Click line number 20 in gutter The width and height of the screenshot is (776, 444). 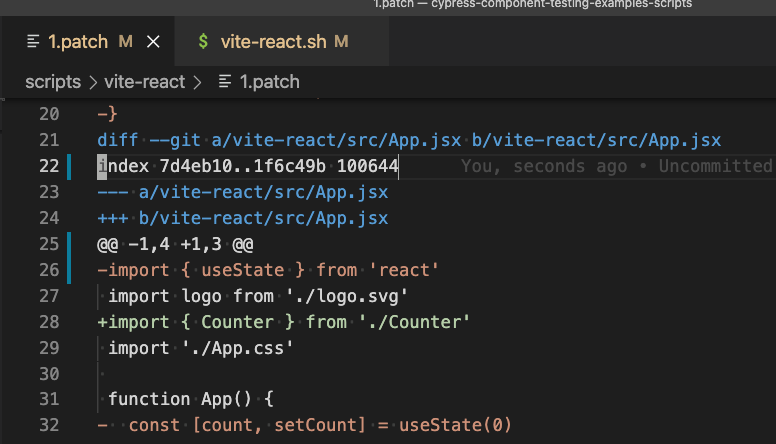[49, 114]
